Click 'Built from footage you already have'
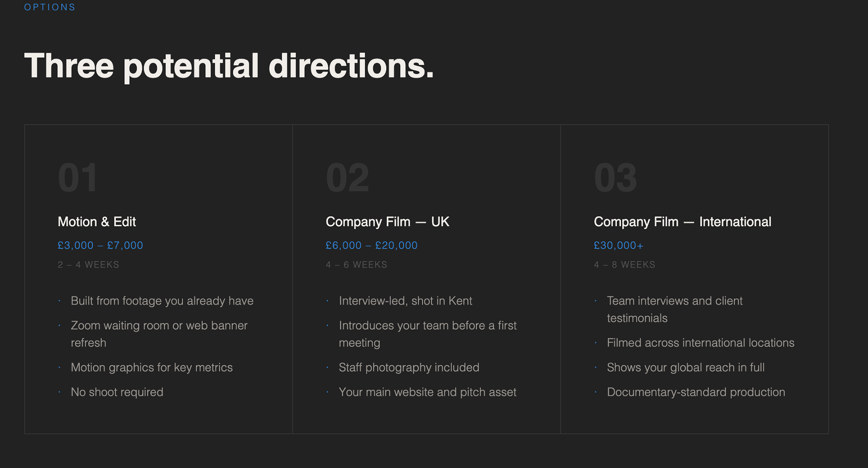868x468 pixels. (162, 301)
